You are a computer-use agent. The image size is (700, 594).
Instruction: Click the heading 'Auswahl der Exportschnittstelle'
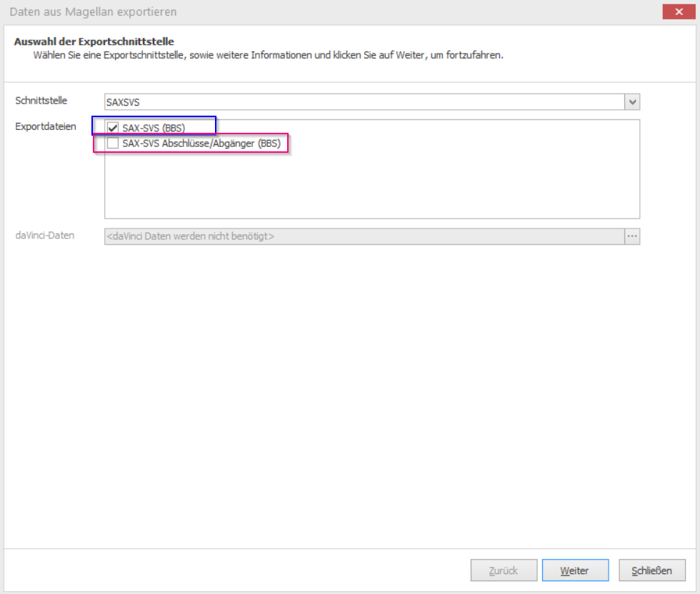[x=94, y=42]
